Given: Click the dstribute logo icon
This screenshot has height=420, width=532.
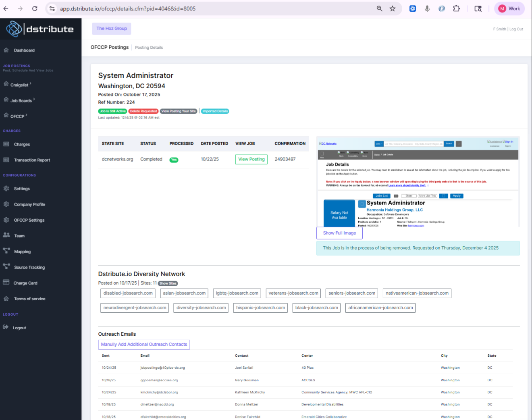Looking at the screenshot, I should [x=14, y=29].
